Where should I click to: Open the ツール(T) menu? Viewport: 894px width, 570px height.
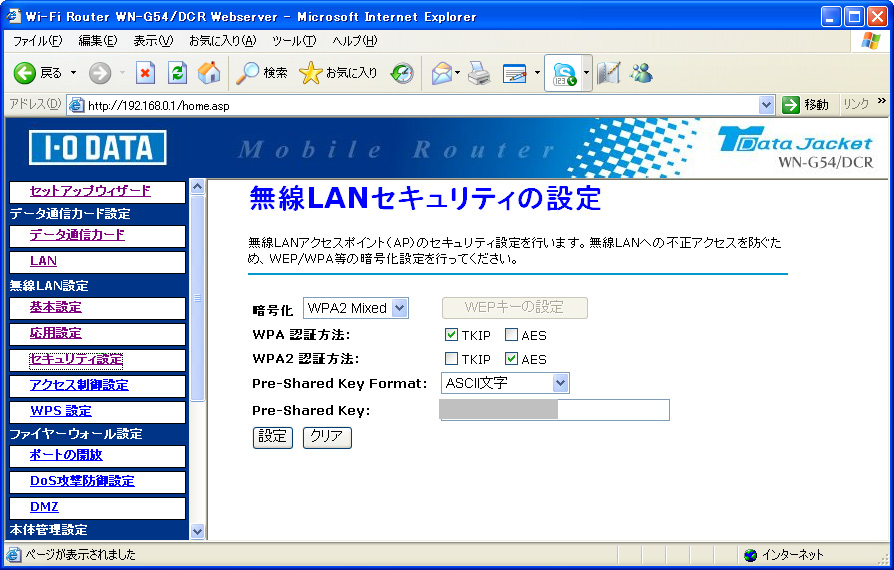[x=294, y=41]
